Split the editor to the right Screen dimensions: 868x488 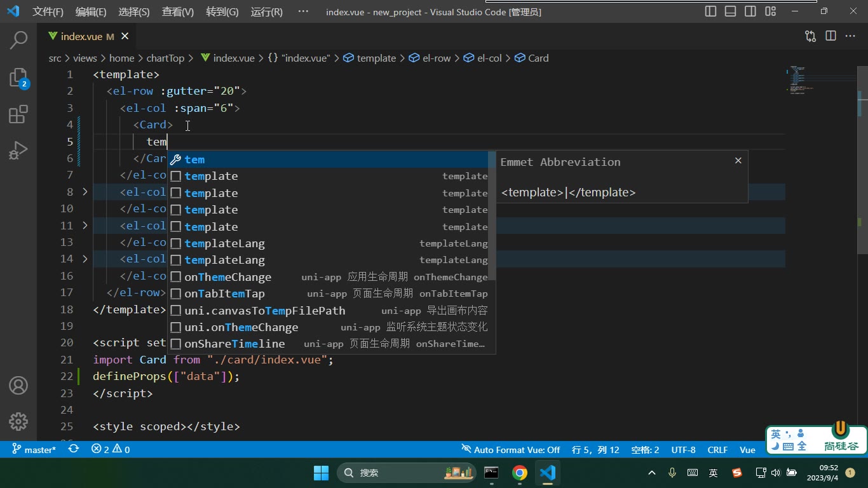(831, 36)
